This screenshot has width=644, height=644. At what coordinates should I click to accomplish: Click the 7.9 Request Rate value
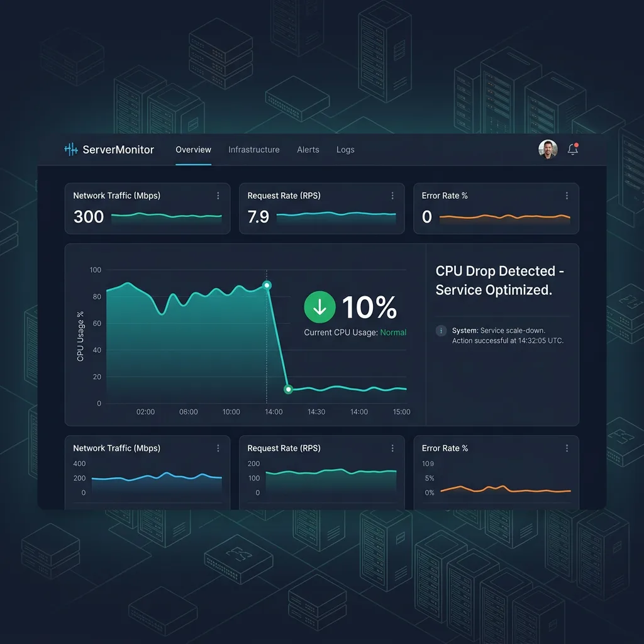coord(258,216)
